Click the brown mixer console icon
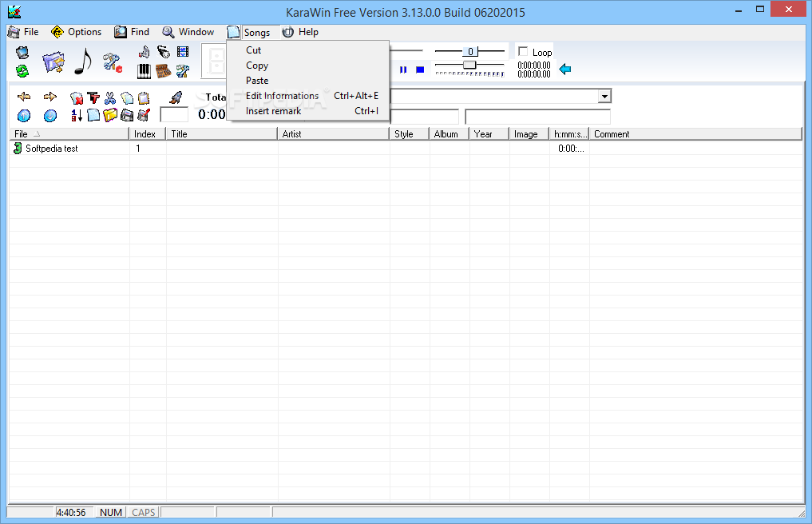This screenshot has width=812, height=524. coord(163,71)
